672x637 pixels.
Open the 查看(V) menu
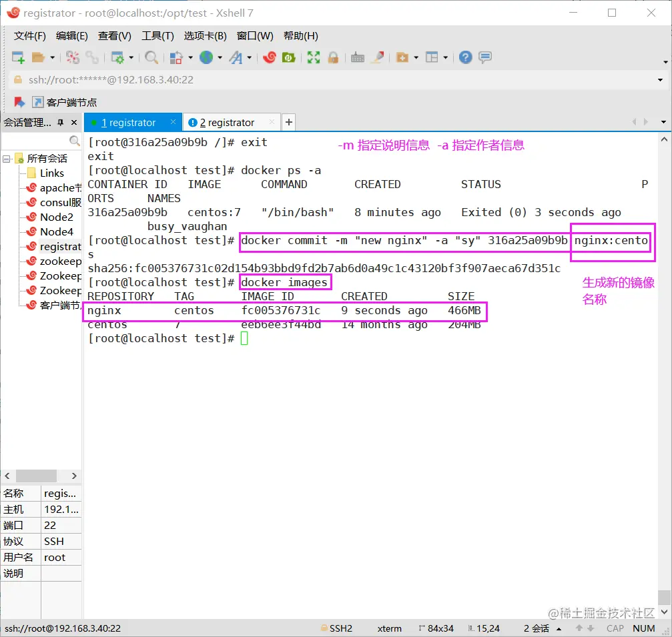[114, 35]
